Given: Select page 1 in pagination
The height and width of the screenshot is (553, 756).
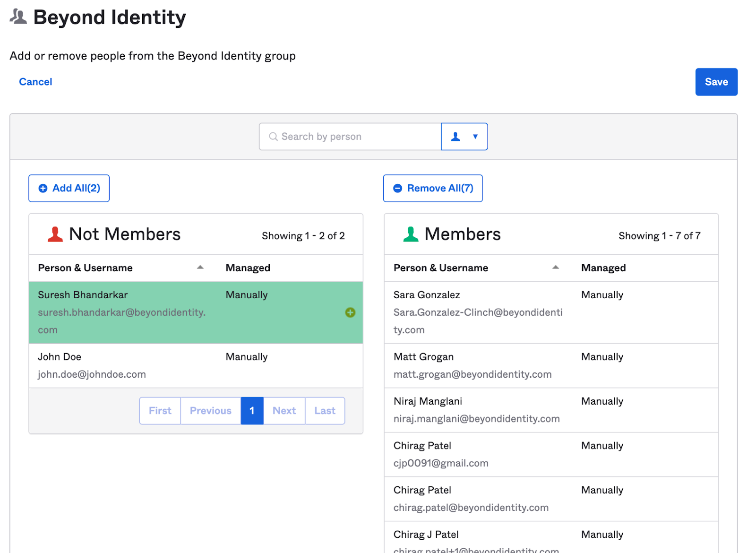Looking at the screenshot, I should tap(252, 411).
